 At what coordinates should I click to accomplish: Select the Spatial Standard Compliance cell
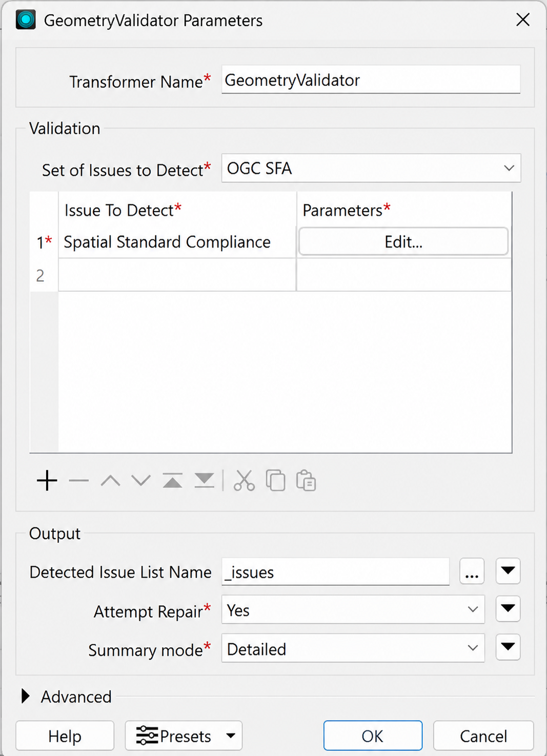[177, 241]
